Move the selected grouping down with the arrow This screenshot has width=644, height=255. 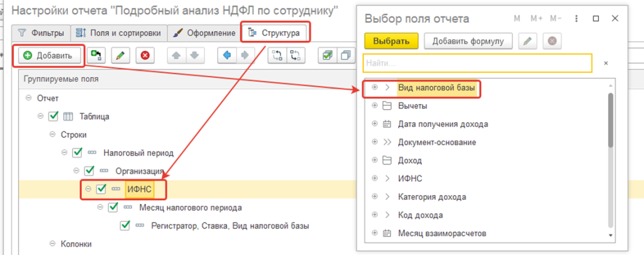[195, 56]
